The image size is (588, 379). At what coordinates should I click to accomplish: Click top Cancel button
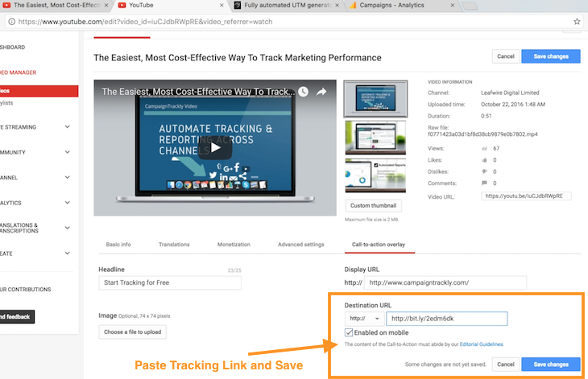point(506,56)
